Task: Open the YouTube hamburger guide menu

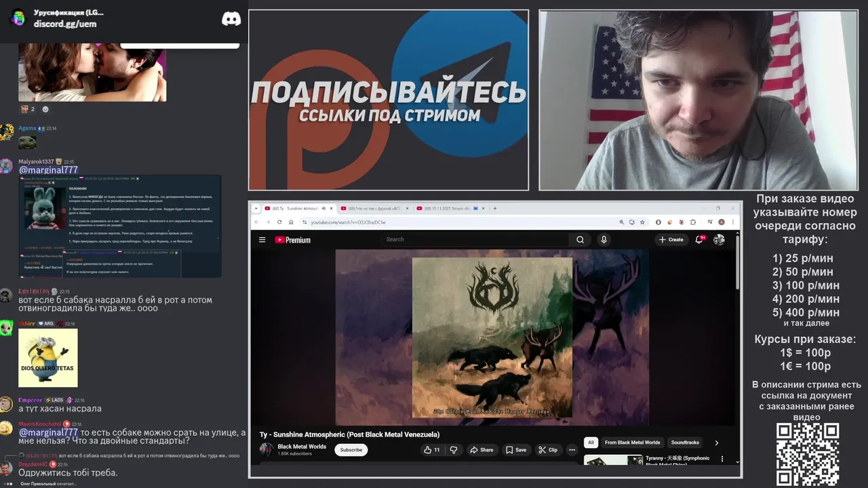Action: point(262,239)
